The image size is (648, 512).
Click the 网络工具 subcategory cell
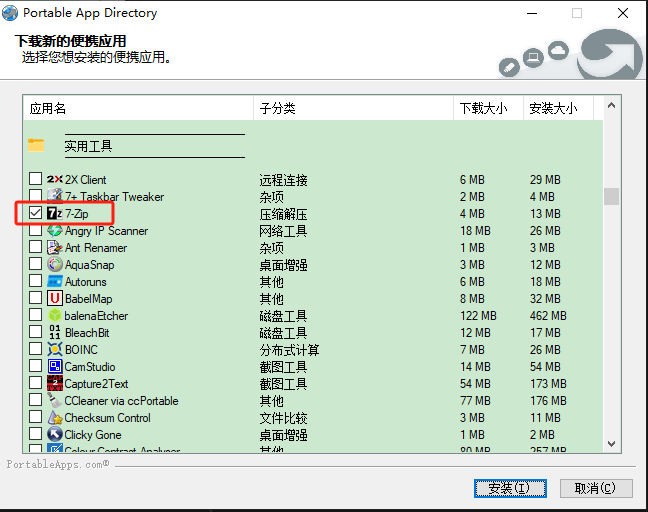[x=284, y=231]
